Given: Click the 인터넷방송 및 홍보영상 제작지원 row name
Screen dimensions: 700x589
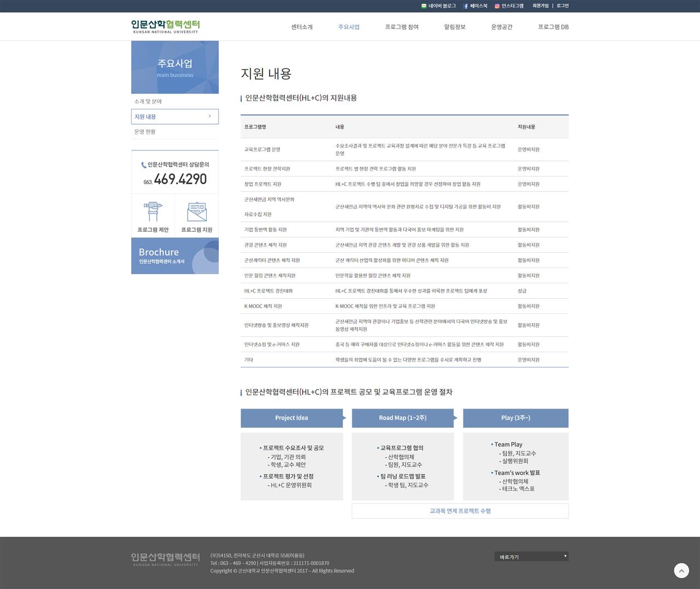Looking at the screenshot, I should (277, 325).
